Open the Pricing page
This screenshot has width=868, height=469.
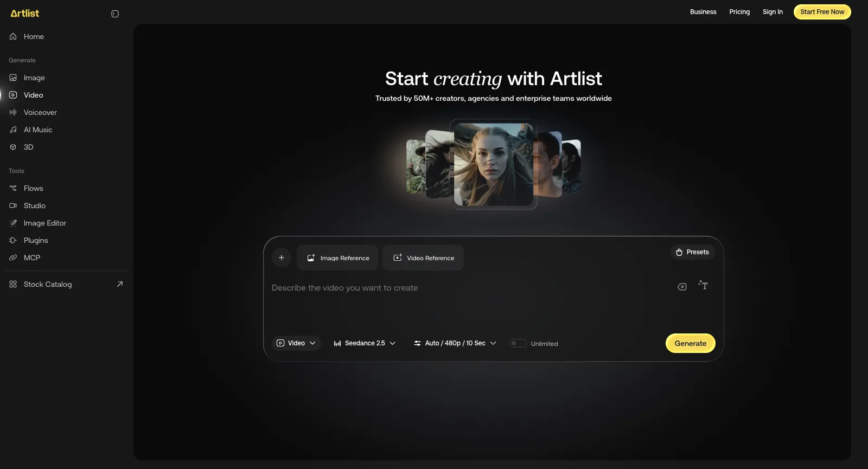(x=739, y=12)
